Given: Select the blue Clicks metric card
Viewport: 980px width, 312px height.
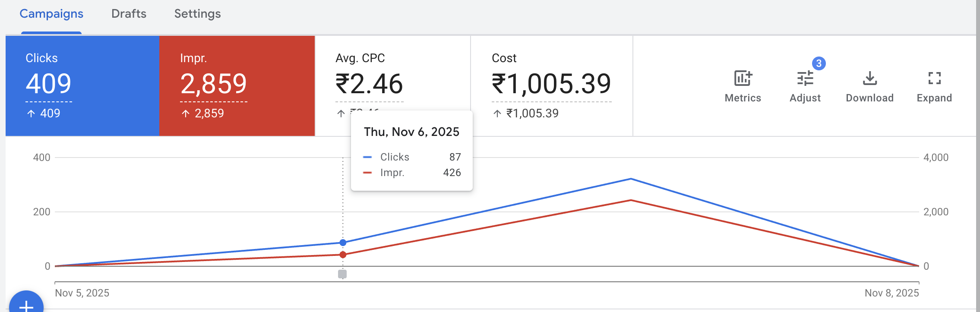Looking at the screenshot, I should [82, 85].
